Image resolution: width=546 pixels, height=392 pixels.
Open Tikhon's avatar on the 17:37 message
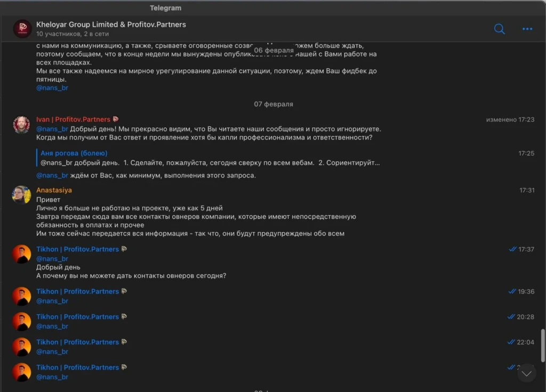21,254
